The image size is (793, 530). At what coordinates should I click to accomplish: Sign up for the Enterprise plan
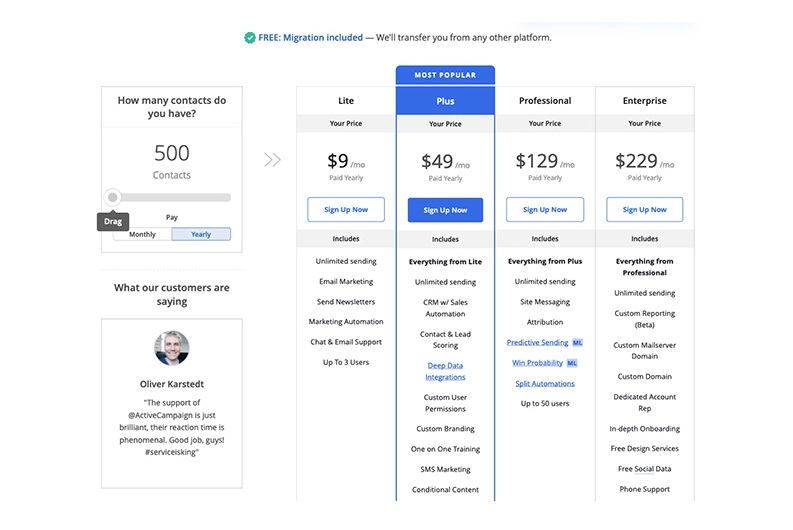tap(645, 210)
